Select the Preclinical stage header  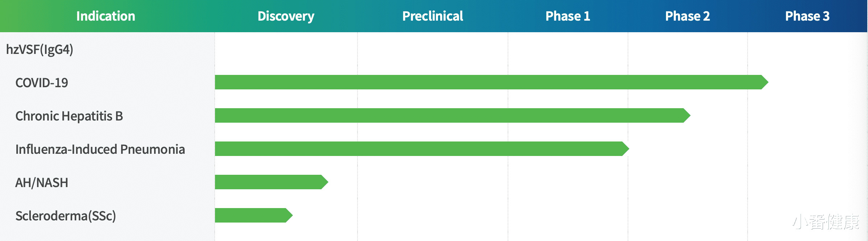click(x=433, y=16)
